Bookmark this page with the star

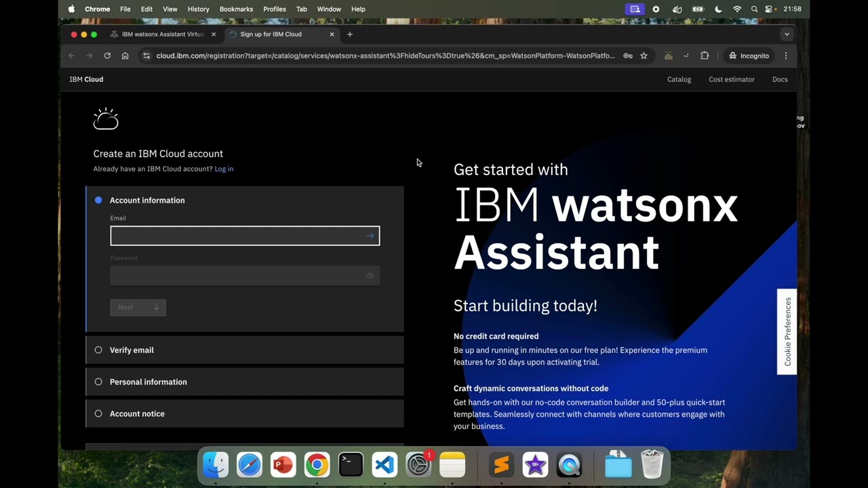tap(644, 56)
